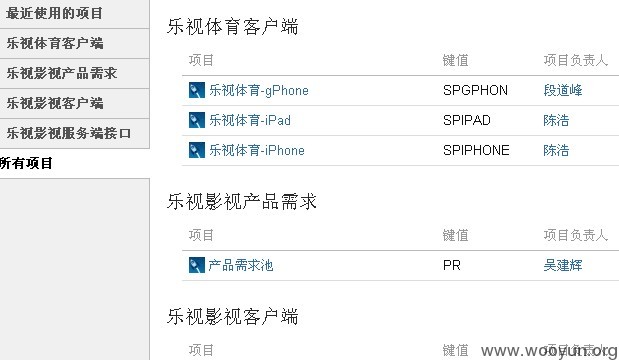619x360 pixels.
Task: Click the SPGPHON key value
Action: pyautogui.click(x=475, y=90)
